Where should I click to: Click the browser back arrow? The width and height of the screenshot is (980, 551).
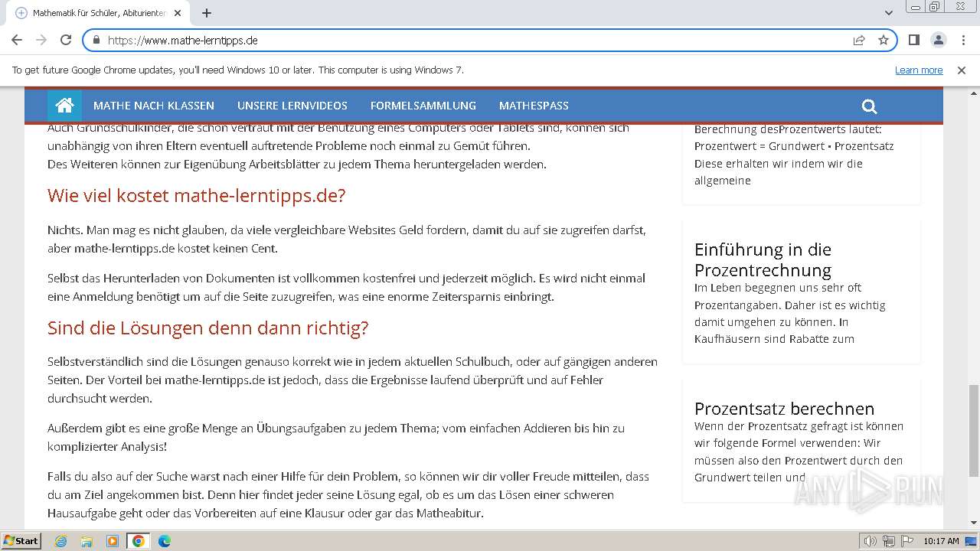17,41
